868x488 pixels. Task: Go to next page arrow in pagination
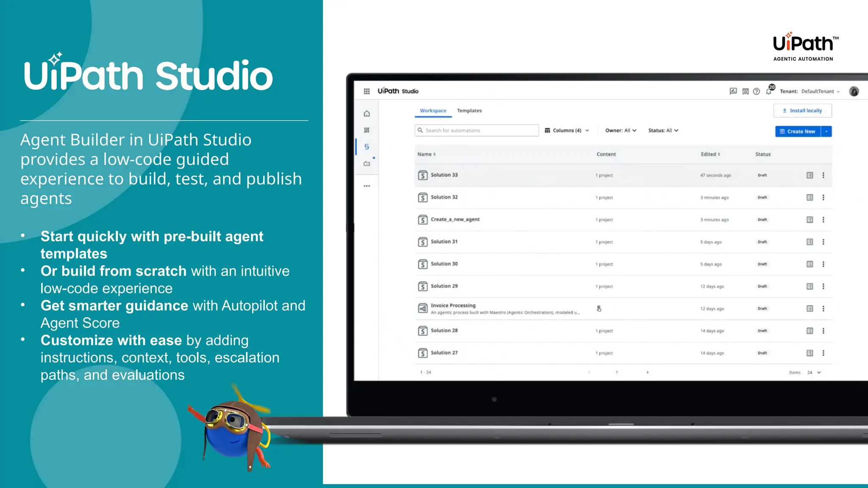[x=647, y=373]
